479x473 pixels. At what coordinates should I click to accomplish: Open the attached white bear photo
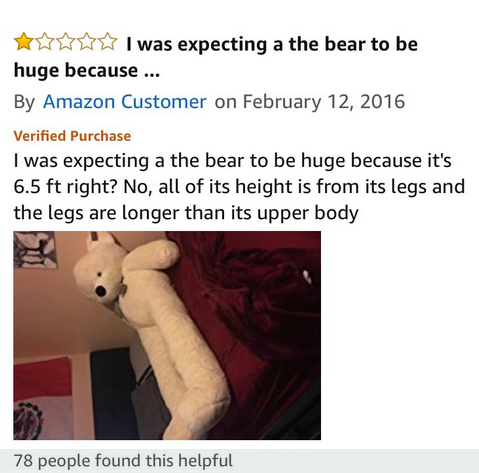pyautogui.click(x=167, y=335)
